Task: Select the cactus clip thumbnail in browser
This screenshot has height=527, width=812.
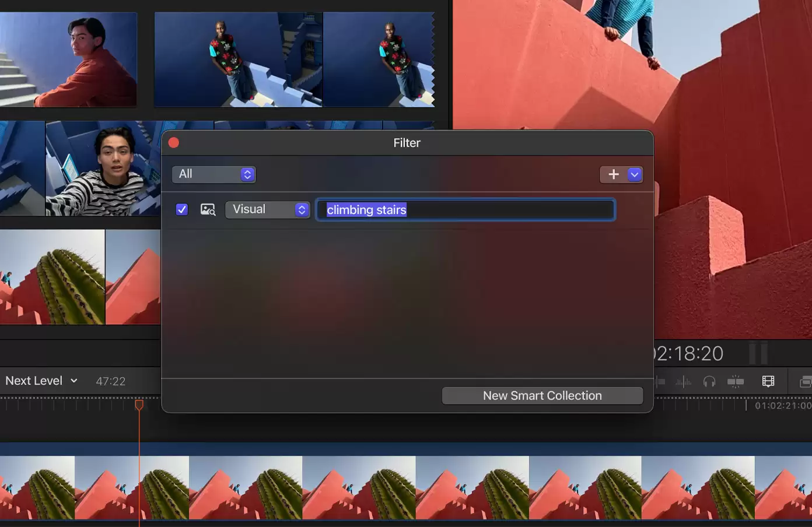Action: pos(52,276)
